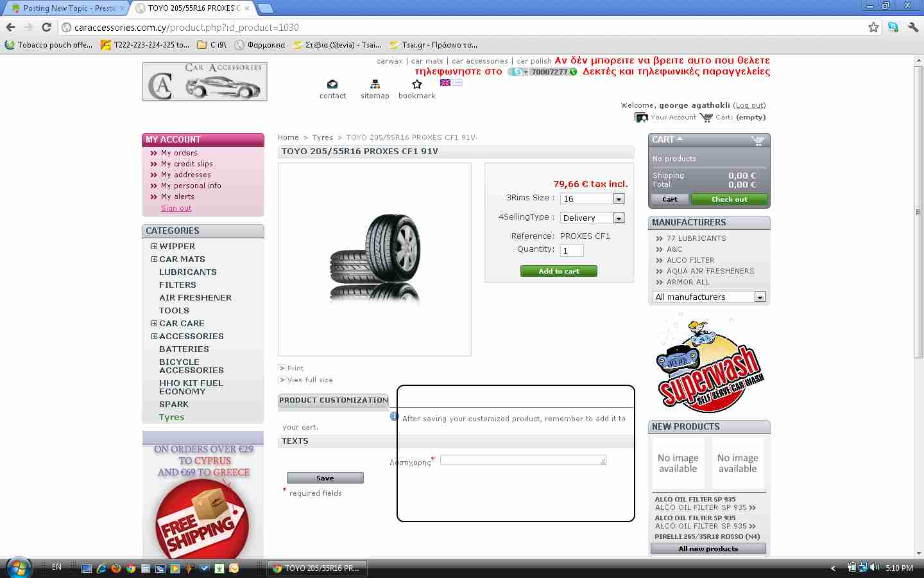Click the bookmark star icon in site header
This screenshot has height=578, width=924.
pyautogui.click(x=417, y=84)
